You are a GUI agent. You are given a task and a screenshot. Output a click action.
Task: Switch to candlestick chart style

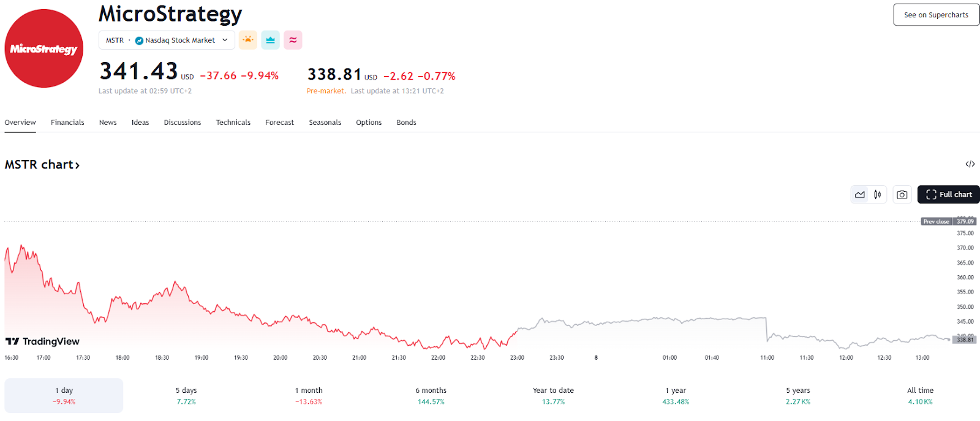(x=878, y=194)
